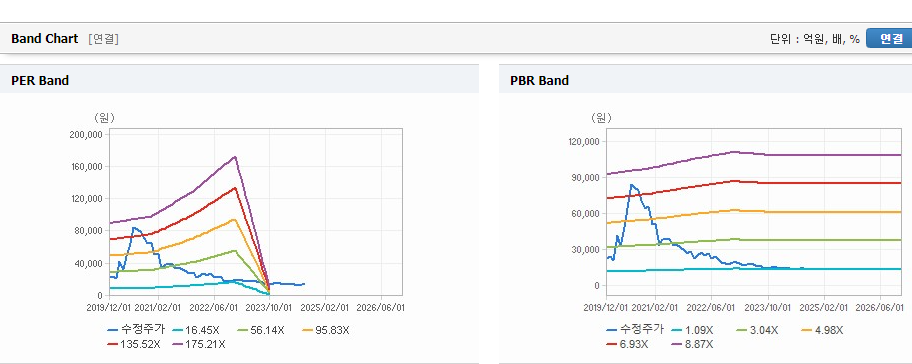
Task: Click the (원) unit label above PBR chart
Action: pyautogui.click(x=601, y=117)
